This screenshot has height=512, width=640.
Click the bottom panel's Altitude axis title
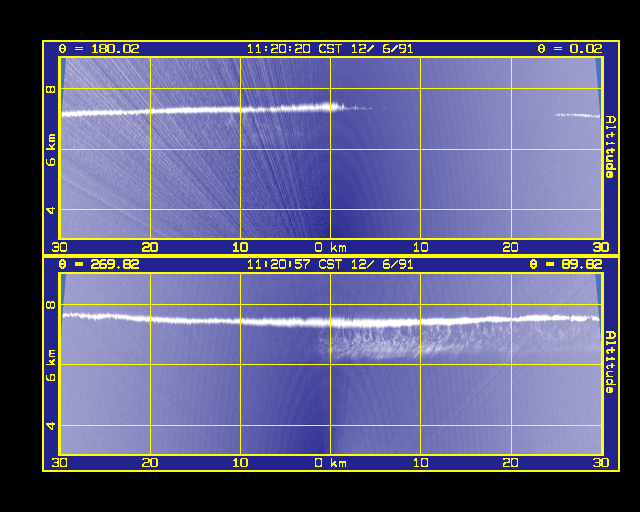611,362
